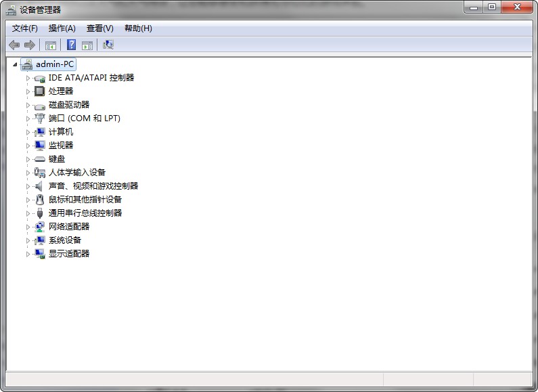Click the IDE ATA/ATAPI controller icon

(x=40, y=79)
